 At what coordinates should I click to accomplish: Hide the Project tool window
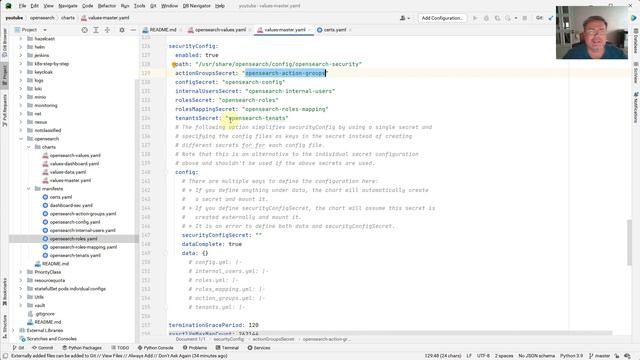pyautogui.click(x=133, y=30)
